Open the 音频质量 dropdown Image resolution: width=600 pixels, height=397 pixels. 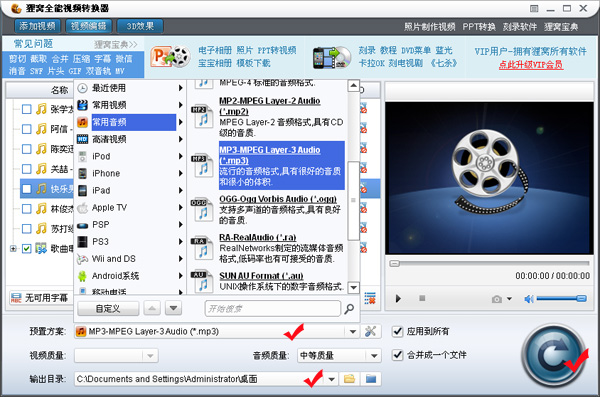[339, 356]
